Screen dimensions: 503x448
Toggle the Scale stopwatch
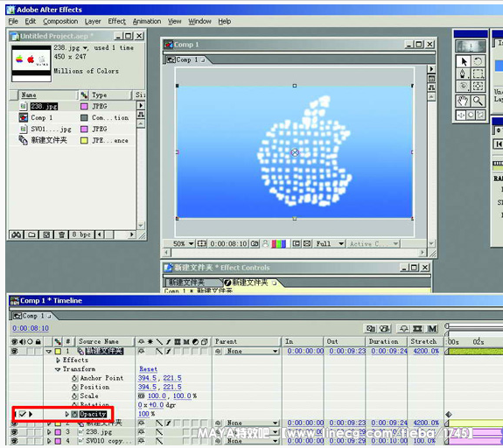click(74, 396)
